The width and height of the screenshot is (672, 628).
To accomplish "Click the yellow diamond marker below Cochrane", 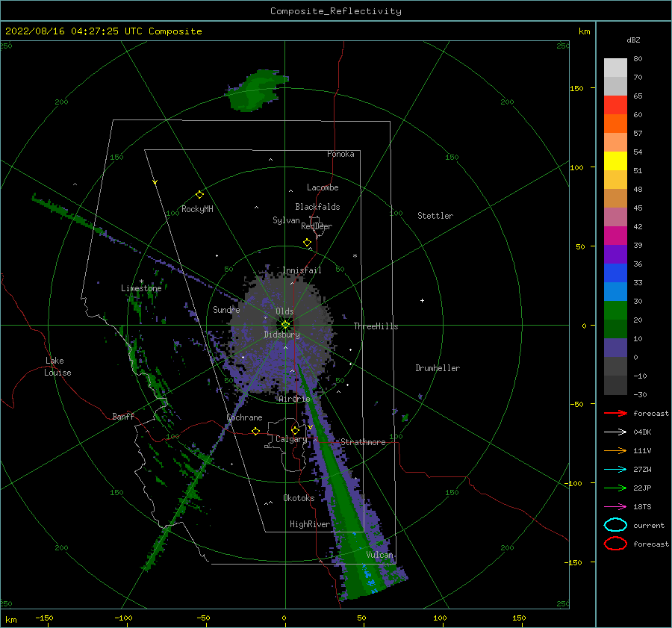I will (x=256, y=431).
